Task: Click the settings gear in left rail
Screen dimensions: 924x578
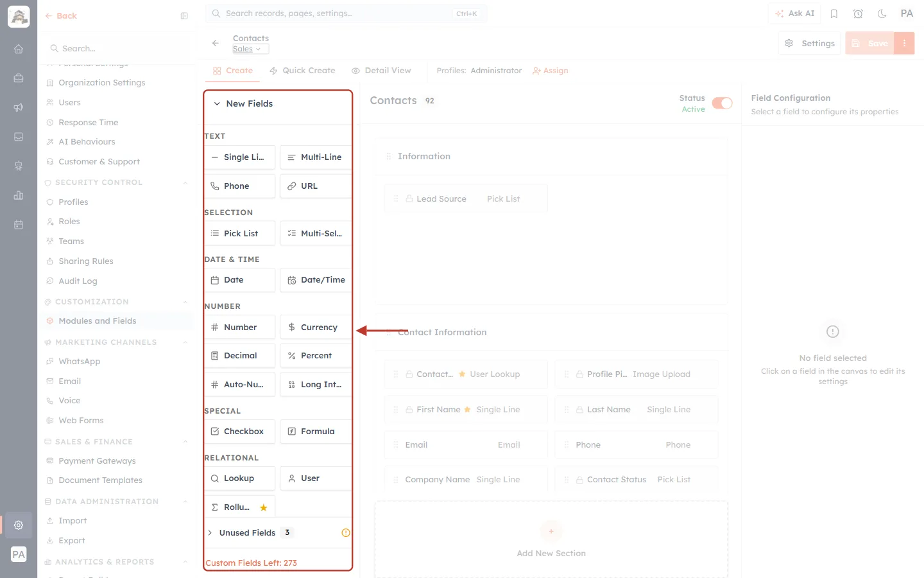Action: tap(19, 525)
